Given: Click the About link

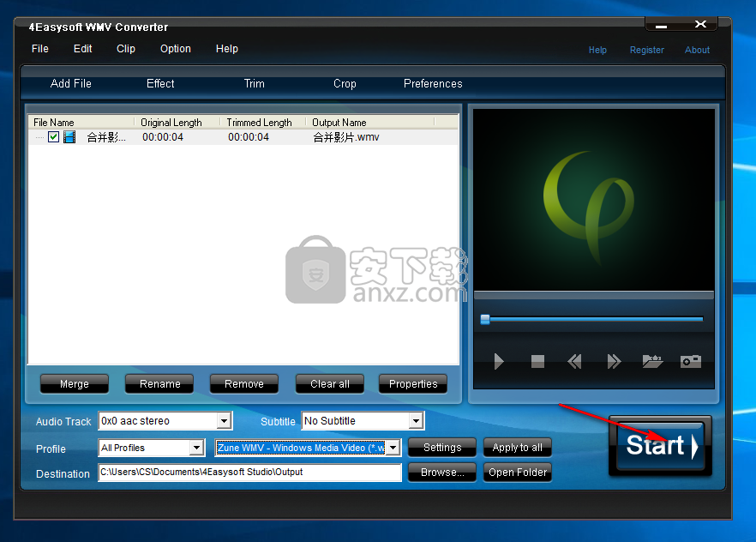Looking at the screenshot, I should coord(697,50).
